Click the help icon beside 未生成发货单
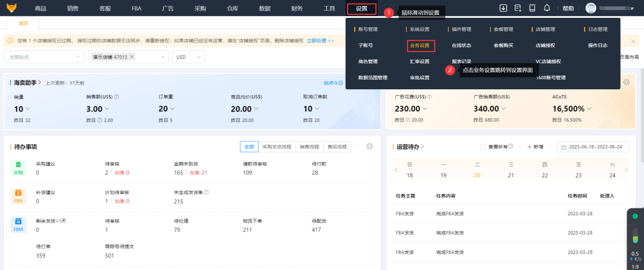644x270 pixels. (206, 192)
